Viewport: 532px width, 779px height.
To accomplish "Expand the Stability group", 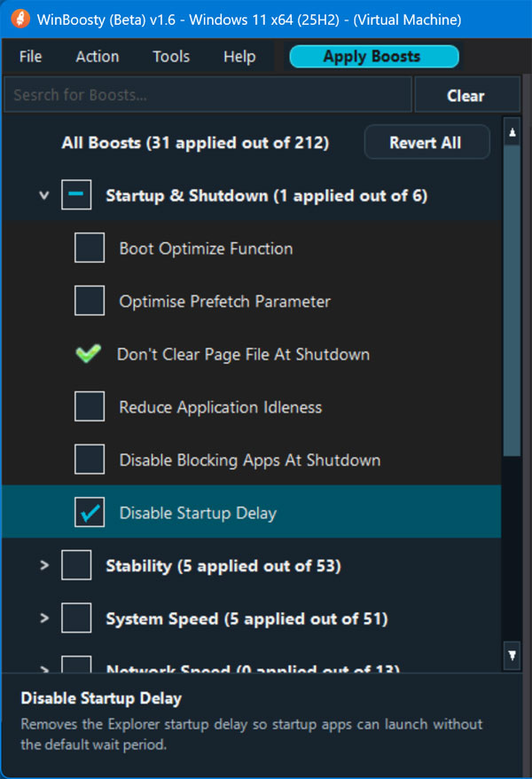I will tap(44, 565).
